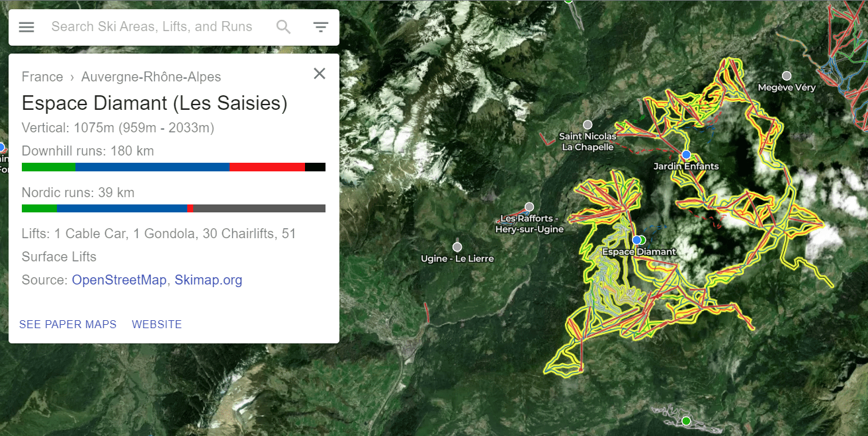Select the Megève Véry map marker

click(787, 76)
